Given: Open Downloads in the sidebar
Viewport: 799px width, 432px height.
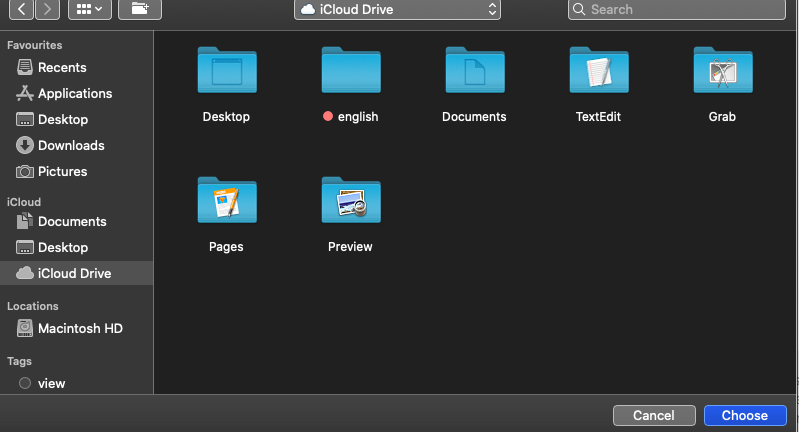Looking at the screenshot, I should [x=76, y=145].
